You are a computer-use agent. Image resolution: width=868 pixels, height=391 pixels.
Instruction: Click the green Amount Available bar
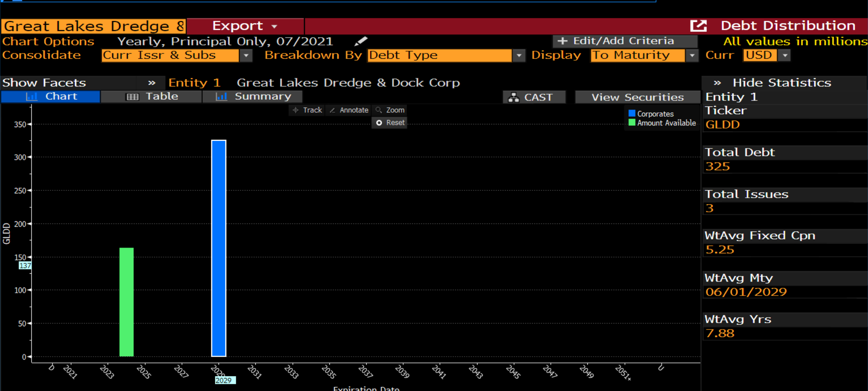click(x=127, y=302)
